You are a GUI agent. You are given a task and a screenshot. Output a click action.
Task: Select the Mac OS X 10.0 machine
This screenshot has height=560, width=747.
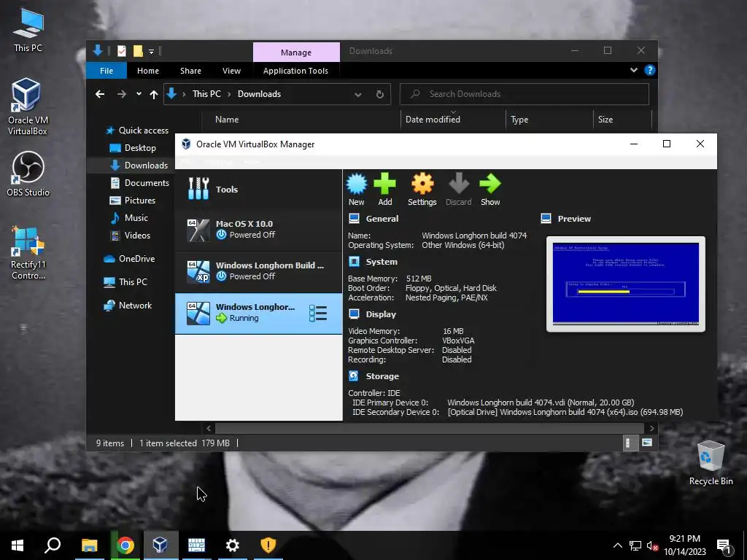point(259,230)
